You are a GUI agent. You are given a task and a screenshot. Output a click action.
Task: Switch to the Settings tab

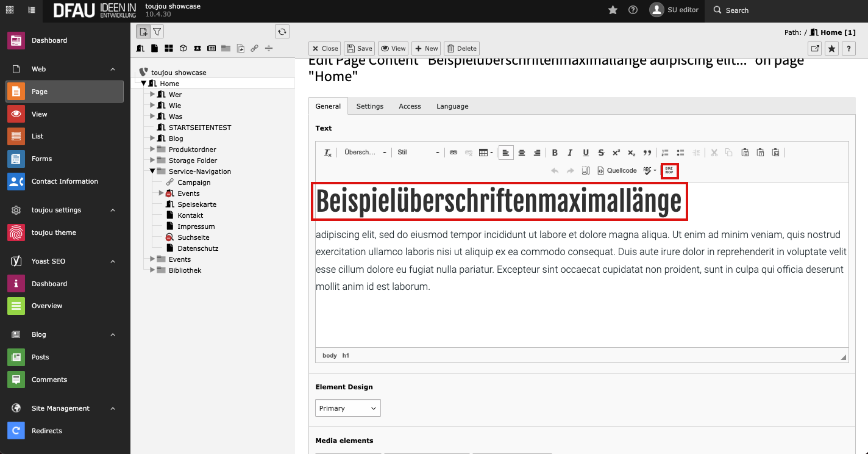pyautogui.click(x=370, y=106)
